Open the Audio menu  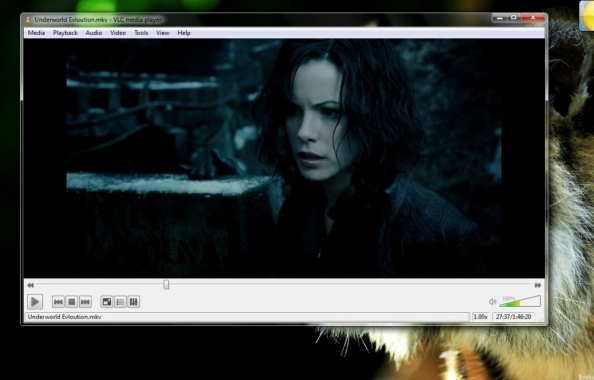[94, 33]
